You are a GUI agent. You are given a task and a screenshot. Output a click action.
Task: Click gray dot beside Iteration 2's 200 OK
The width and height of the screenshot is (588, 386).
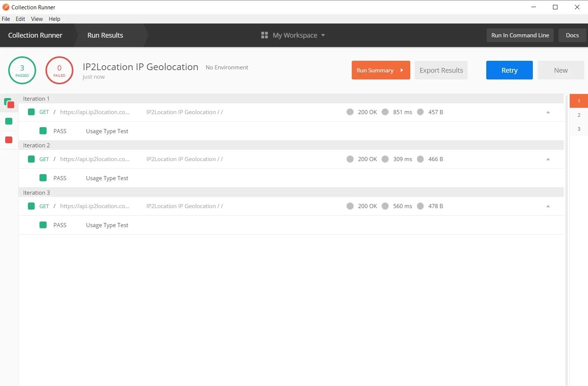point(350,159)
